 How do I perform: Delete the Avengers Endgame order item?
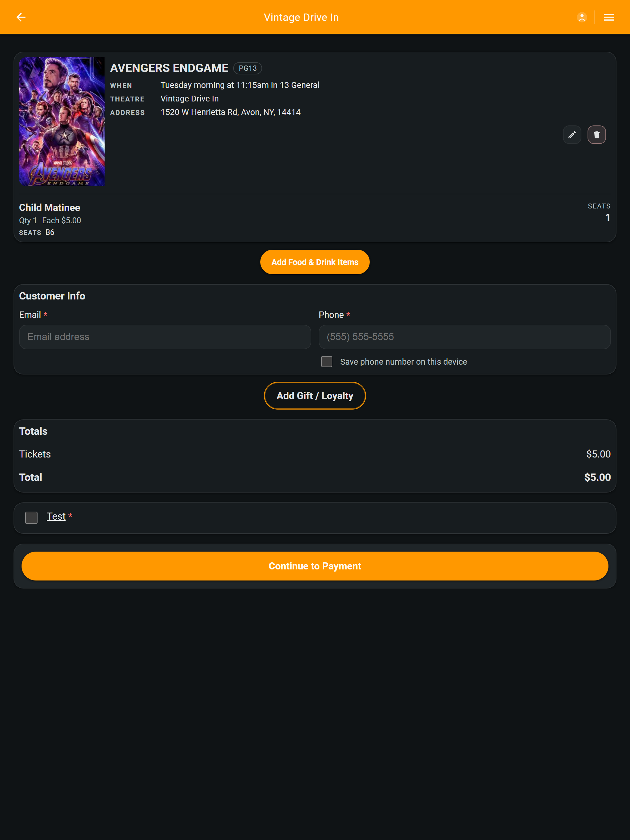pyautogui.click(x=596, y=134)
